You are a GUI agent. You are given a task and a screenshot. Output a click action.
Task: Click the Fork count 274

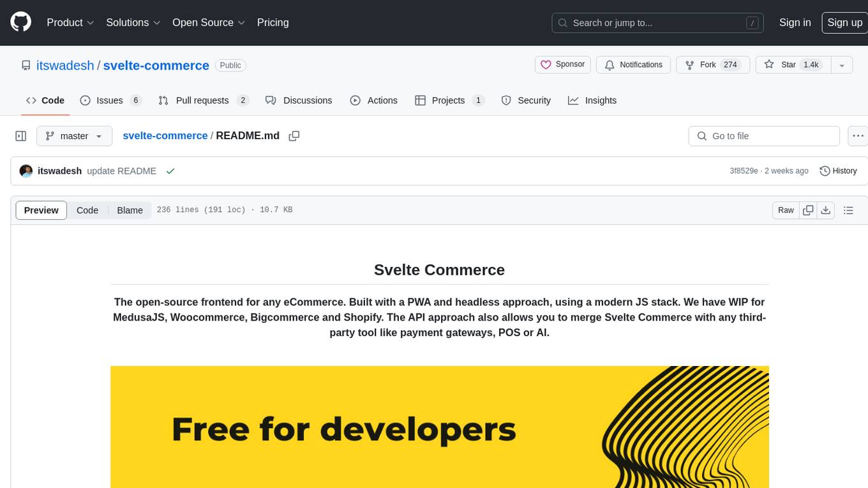(730, 65)
